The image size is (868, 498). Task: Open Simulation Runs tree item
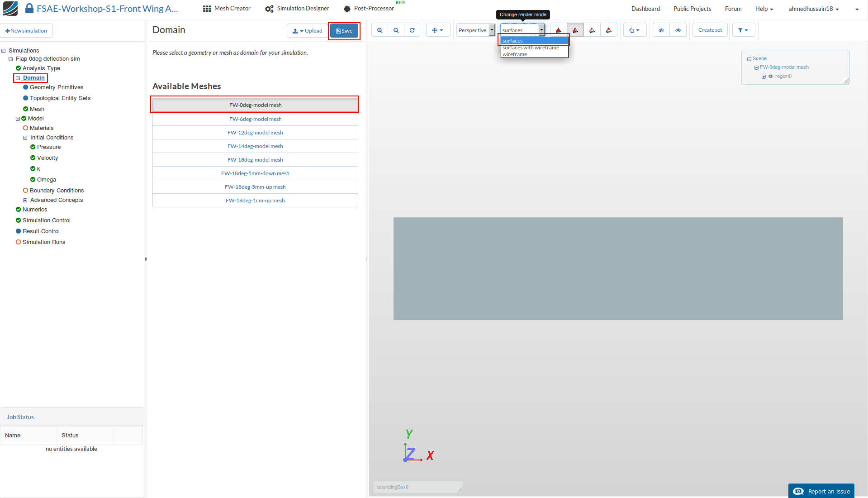(x=44, y=242)
